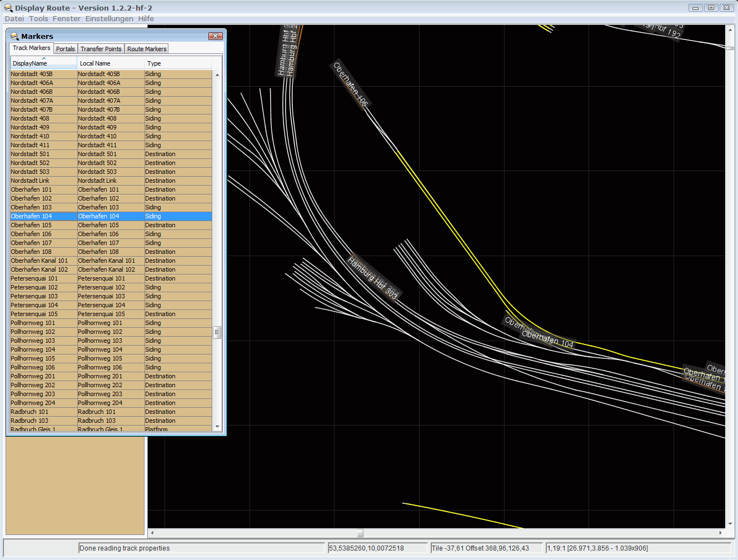This screenshot has height=560, width=738.
Task: Click the Hamburg Hbf 303 map label
Action: pos(373,277)
